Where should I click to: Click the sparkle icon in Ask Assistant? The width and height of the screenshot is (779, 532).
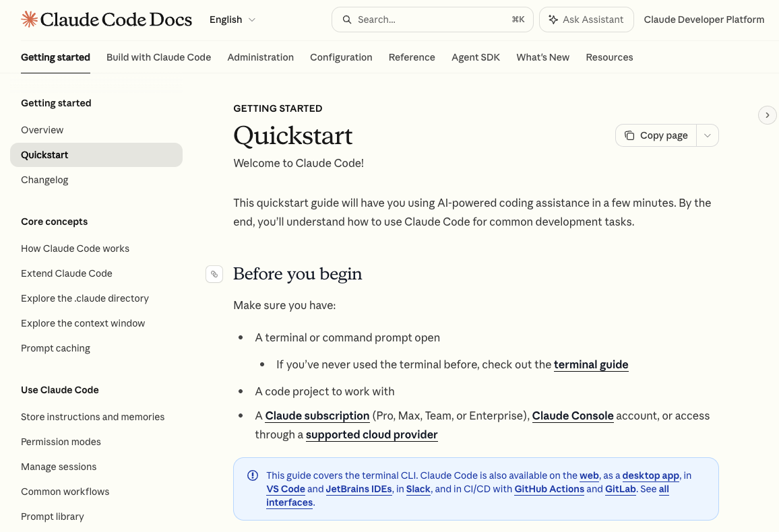tap(553, 20)
